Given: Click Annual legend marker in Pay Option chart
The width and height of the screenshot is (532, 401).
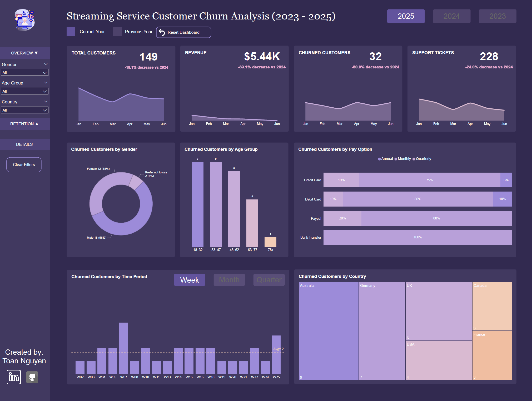Looking at the screenshot, I should click(x=379, y=159).
